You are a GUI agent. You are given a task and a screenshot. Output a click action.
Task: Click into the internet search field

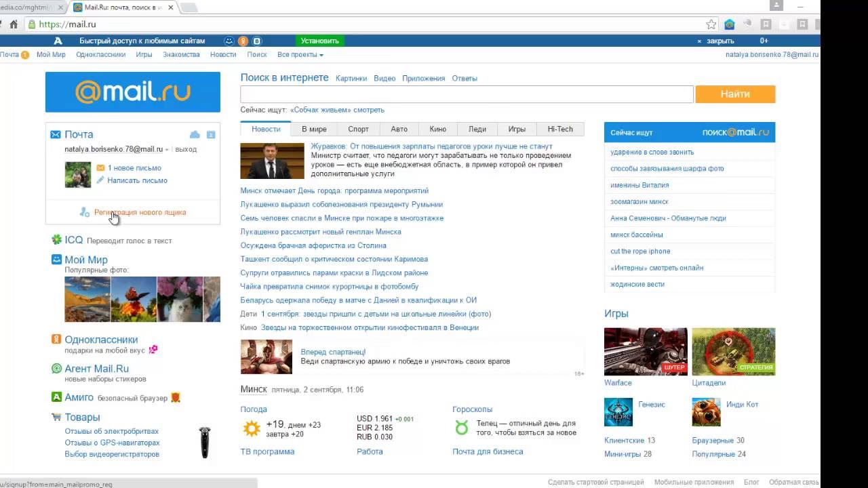[x=467, y=94]
